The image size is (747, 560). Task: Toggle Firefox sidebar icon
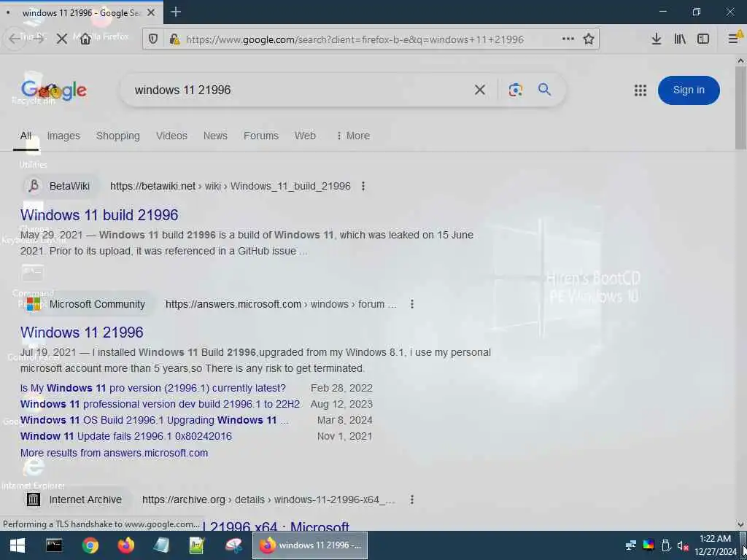point(703,39)
